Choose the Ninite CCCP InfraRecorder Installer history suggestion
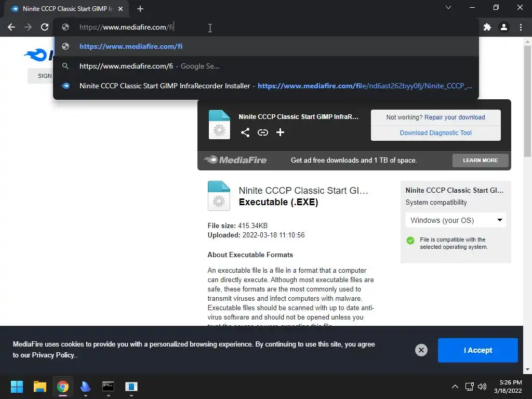The width and height of the screenshot is (532, 399). coord(266,86)
